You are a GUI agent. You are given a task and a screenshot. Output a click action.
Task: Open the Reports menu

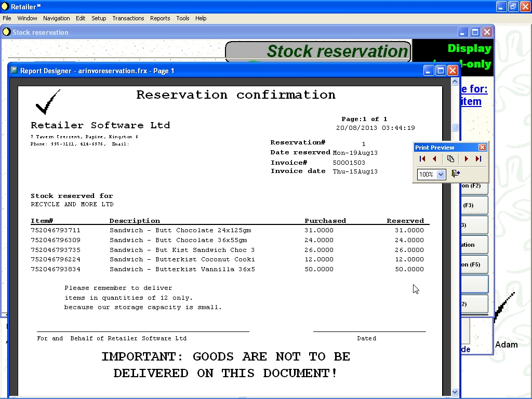(160, 18)
